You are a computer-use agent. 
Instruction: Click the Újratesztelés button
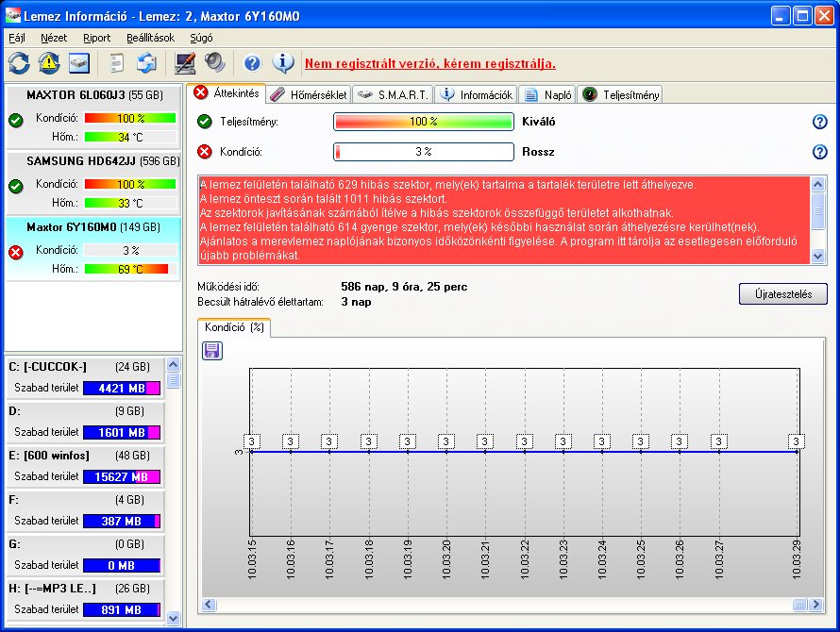tap(782, 294)
